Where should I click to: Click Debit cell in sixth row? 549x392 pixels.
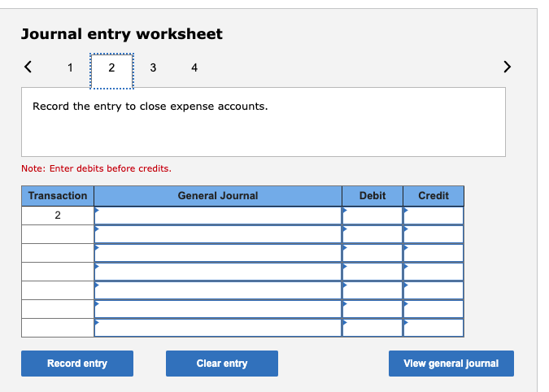tap(373, 309)
